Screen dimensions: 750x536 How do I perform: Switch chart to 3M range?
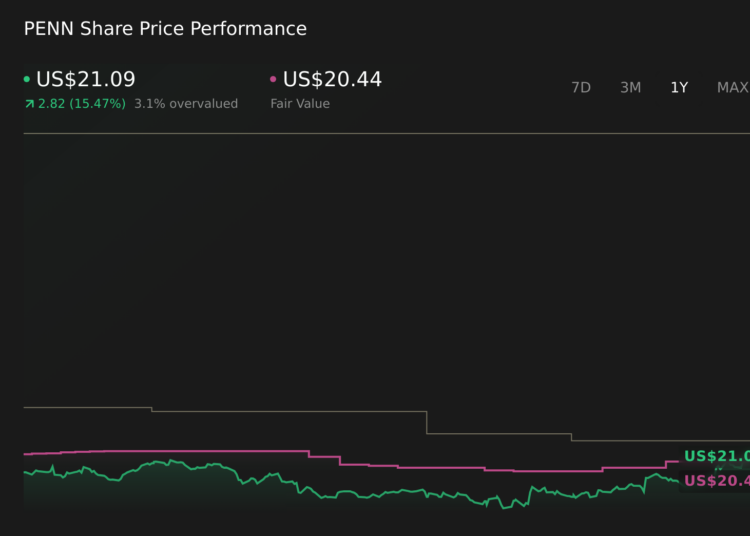point(630,88)
